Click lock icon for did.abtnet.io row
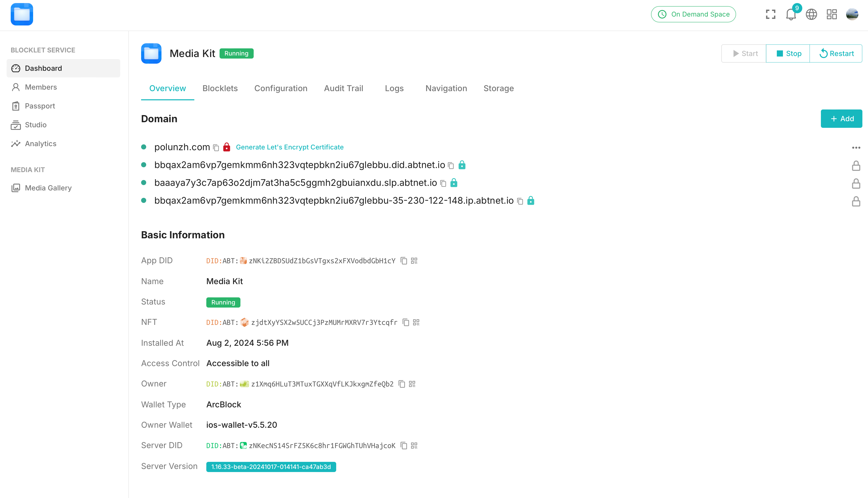This screenshot has width=868, height=498. (856, 166)
